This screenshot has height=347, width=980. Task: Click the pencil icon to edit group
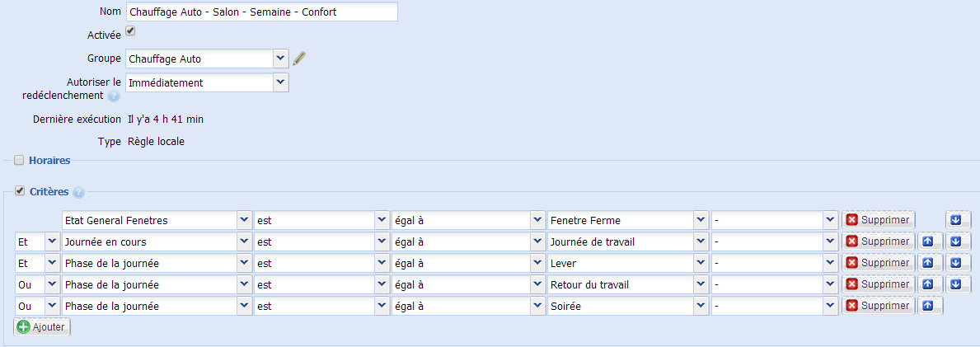[x=300, y=59]
